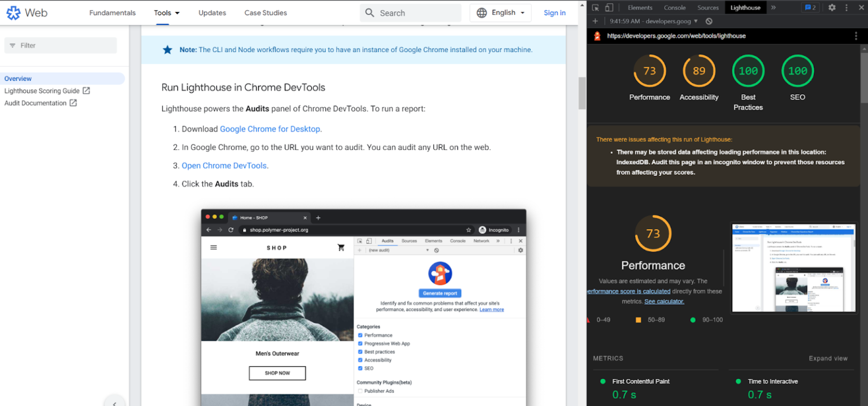Image resolution: width=868 pixels, height=406 pixels.
Task: Open the performance score is calculated link
Action: click(x=628, y=291)
